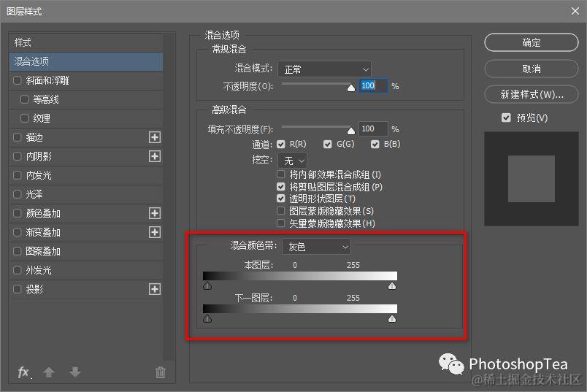Screen dimensions: 587x392
Task: Click the 填充不透明度 slider handle
Action: (x=350, y=131)
